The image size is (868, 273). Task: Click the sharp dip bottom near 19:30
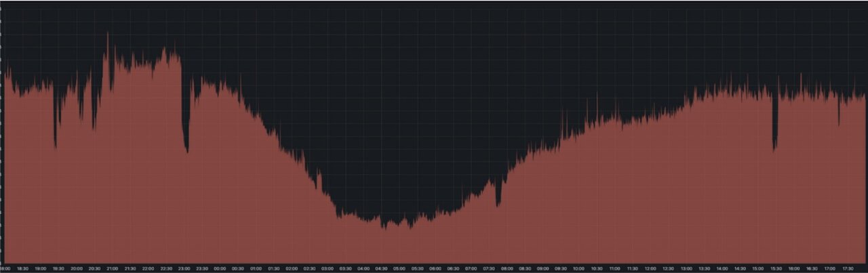(x=55, y=146)
